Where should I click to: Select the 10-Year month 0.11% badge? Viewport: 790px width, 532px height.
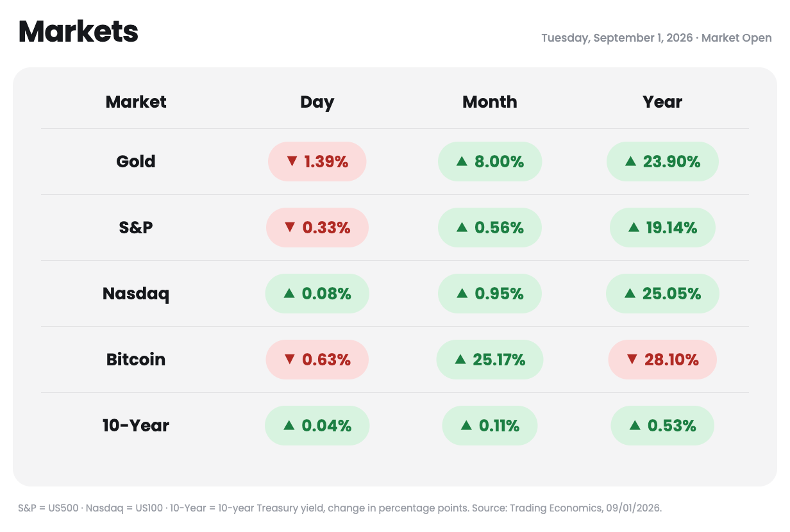coord(490,426)
